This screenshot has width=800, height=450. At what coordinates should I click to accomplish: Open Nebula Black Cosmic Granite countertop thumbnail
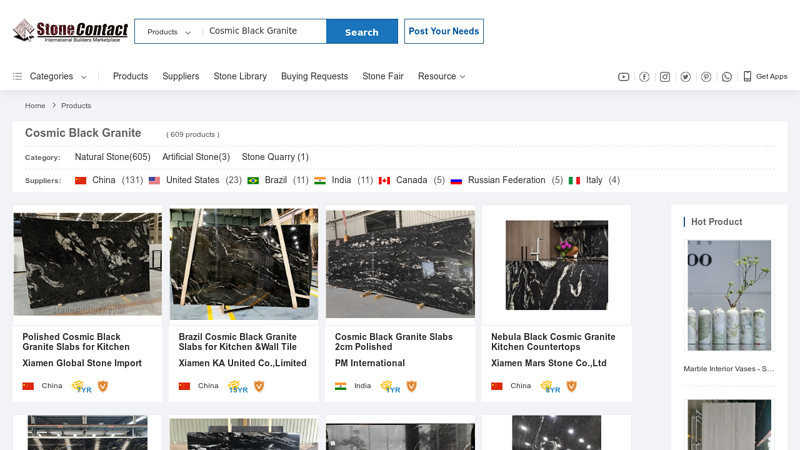[556, 264]
